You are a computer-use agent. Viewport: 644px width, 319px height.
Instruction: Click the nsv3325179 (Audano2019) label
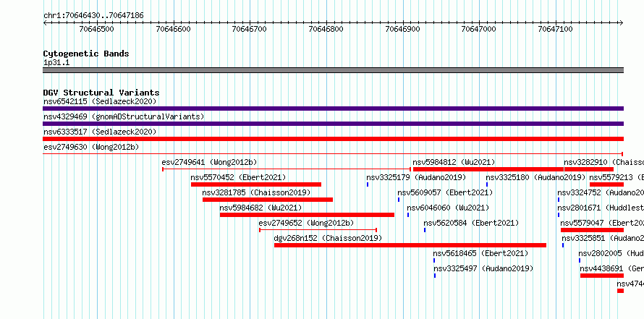(417, 177)
